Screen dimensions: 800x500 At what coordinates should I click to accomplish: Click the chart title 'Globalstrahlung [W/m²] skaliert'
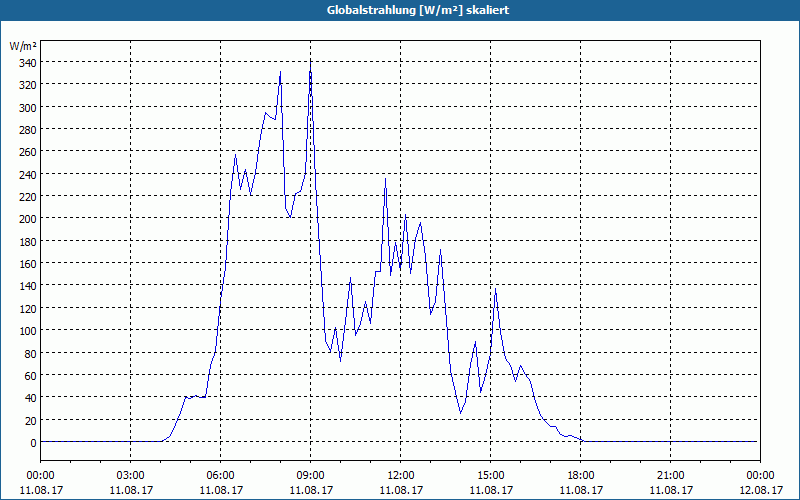coord(417,10)
